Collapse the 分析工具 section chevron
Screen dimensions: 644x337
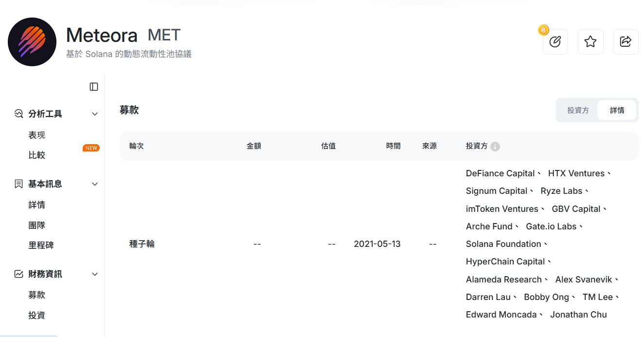[95, 113]
